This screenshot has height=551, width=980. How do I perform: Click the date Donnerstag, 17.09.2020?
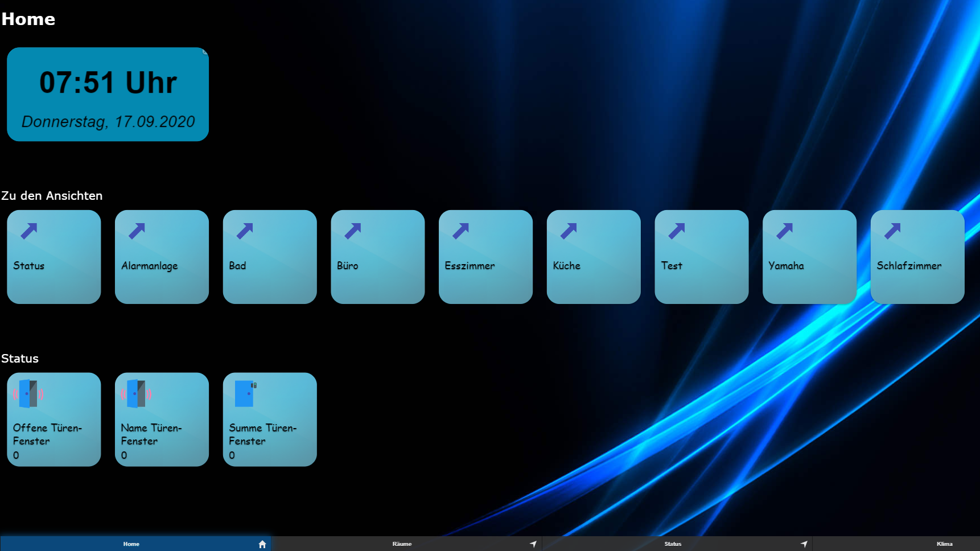click(x=108, y=122)
